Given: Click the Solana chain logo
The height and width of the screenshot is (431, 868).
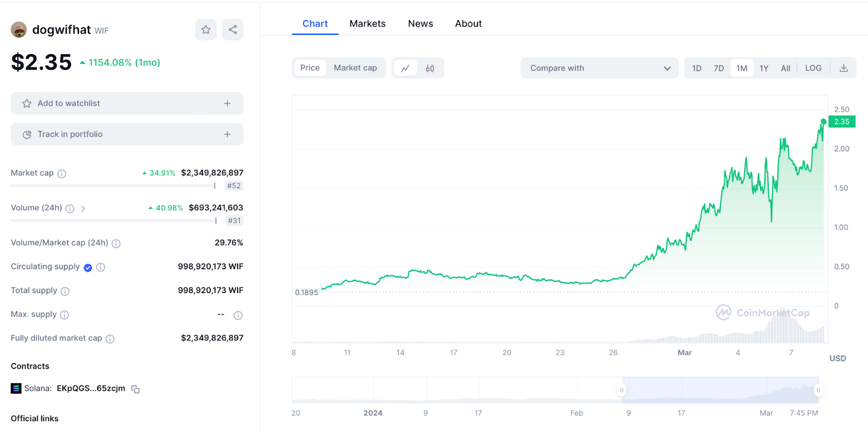Looking at the screenshot, I should click(16, 388).
